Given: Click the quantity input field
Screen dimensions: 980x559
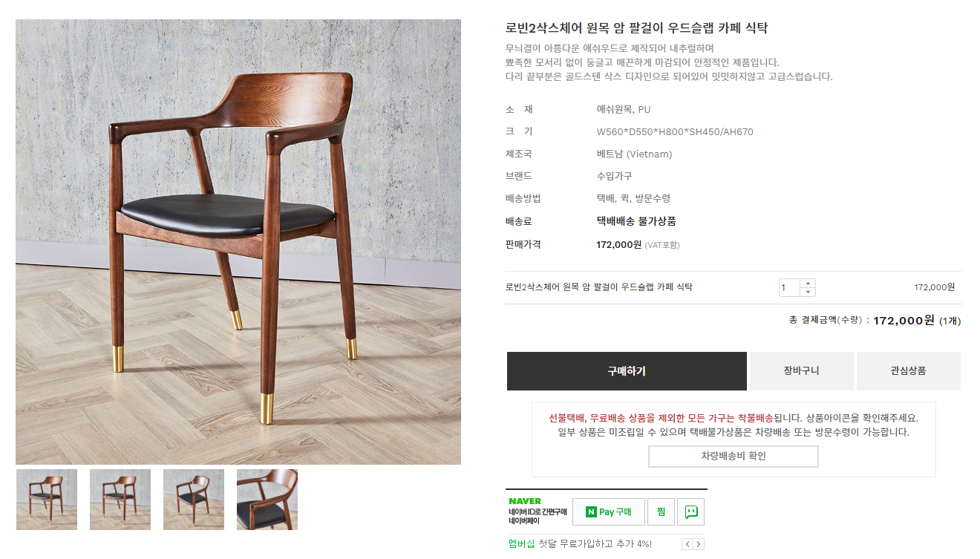Looking at the screenshot, I should tap(789, 287).
